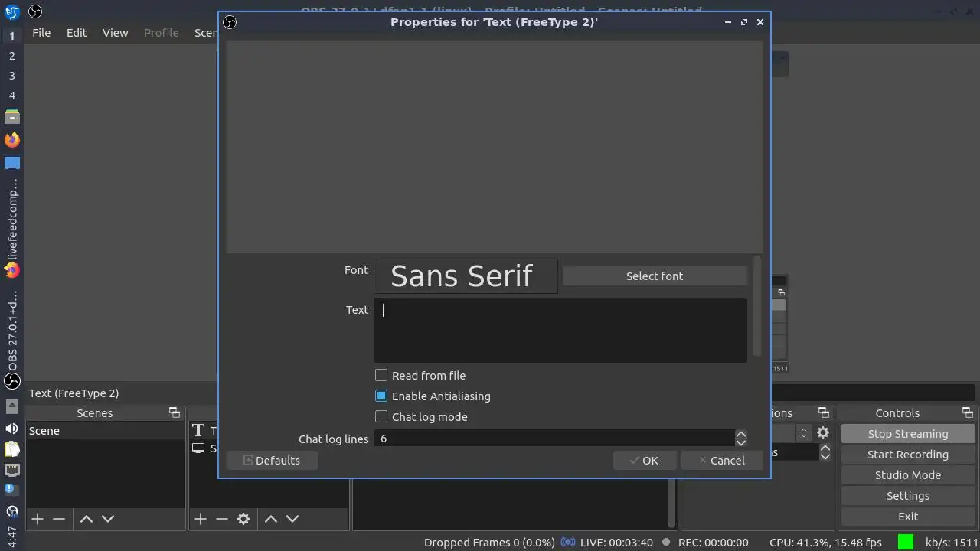Open the clipboard manager tray icon
Image resolution: width=980 pixels, height=551 pixels.
coord(11,449)
